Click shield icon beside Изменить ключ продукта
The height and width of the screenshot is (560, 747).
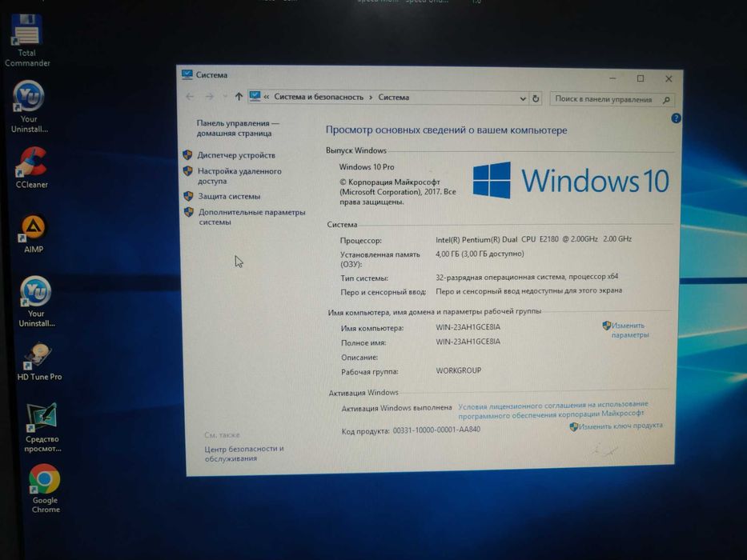point(573,426)
